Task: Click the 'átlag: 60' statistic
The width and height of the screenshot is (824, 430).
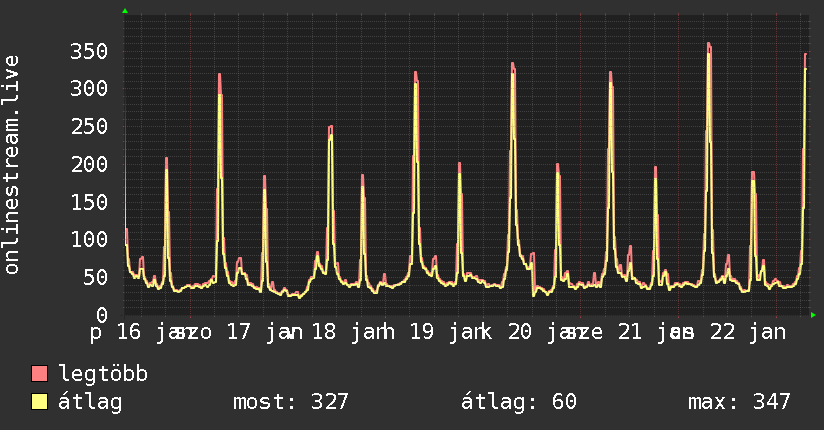Action: pyautogui.click(x=519, y=402)
